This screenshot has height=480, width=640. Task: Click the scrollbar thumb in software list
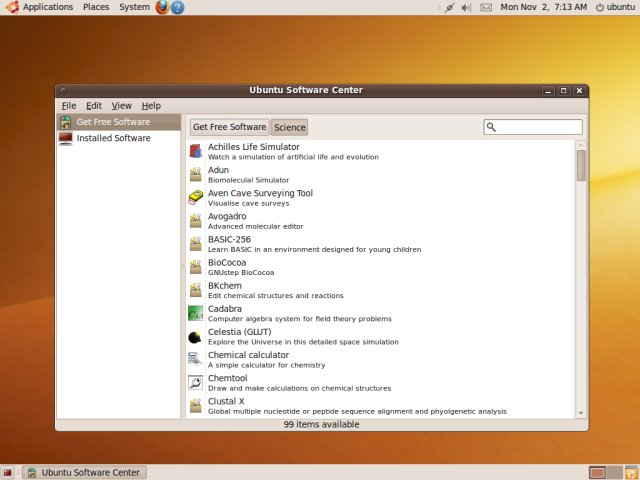tap(581, 165)
